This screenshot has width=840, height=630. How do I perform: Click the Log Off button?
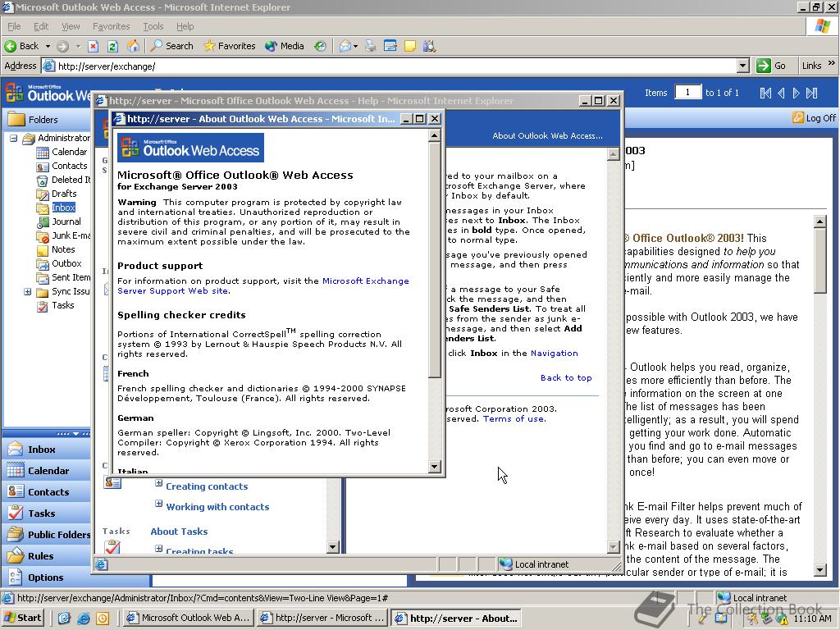point(815,118)
